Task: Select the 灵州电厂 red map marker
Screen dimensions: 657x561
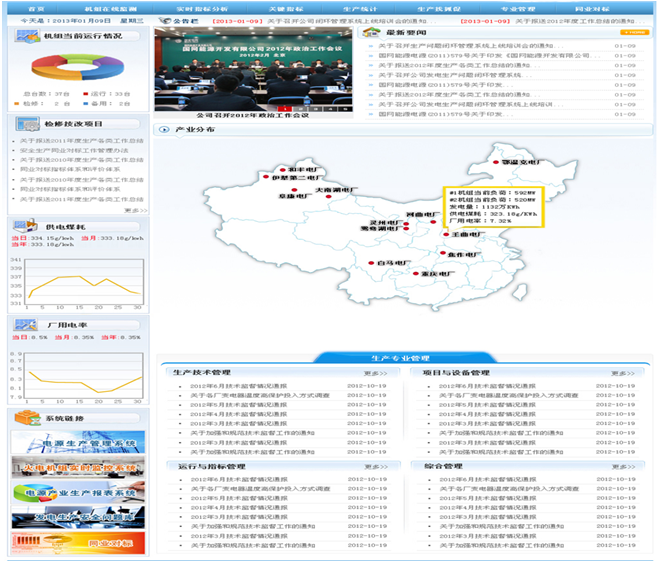Action: 406,224
